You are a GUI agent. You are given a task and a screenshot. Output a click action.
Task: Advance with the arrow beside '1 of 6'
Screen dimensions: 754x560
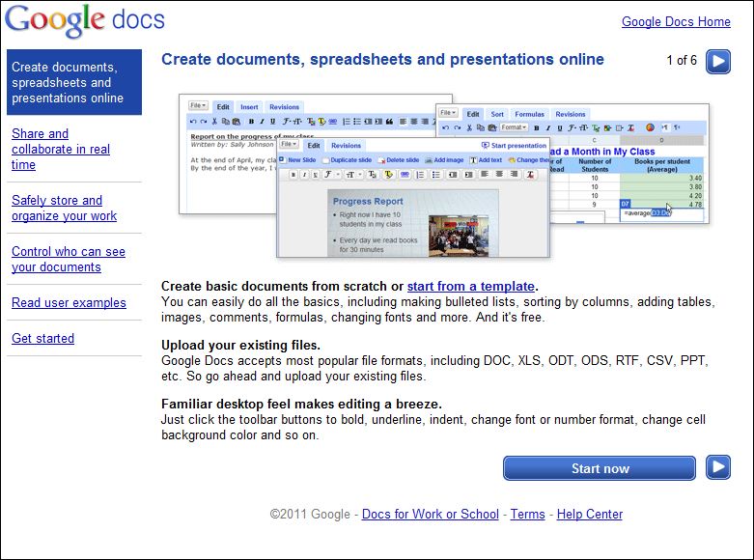coord(718,62)
